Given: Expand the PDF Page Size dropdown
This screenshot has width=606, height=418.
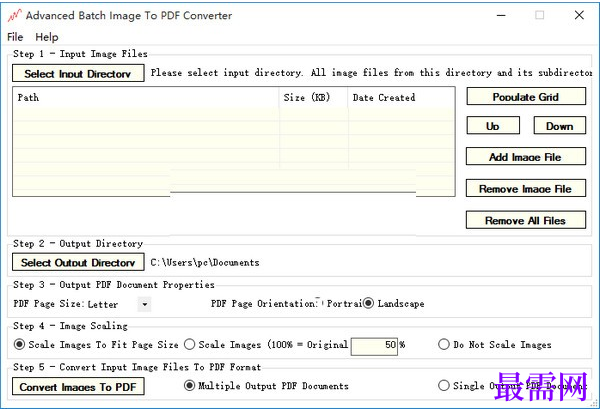Looking at the screenshot, I should pyautogui.click(x=145, y=304).
